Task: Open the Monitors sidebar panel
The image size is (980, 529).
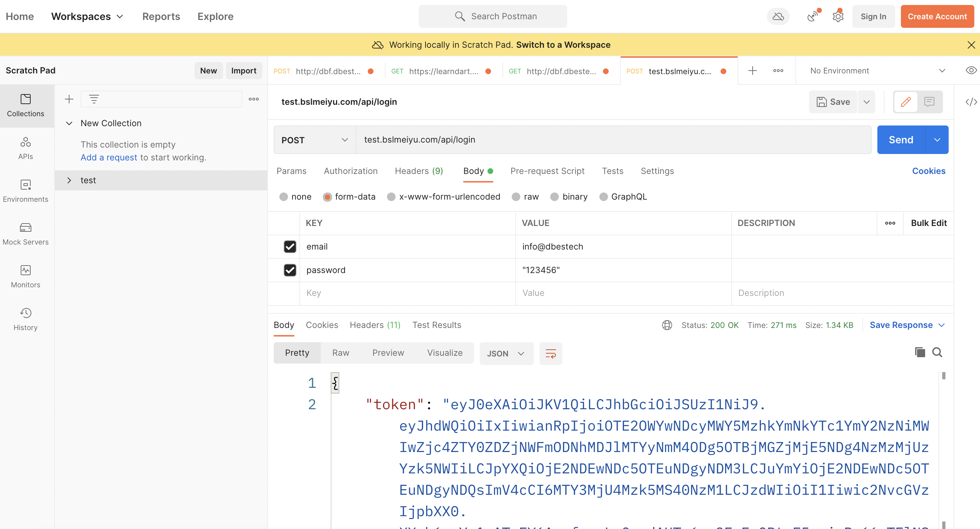Action: coord(26,276)
